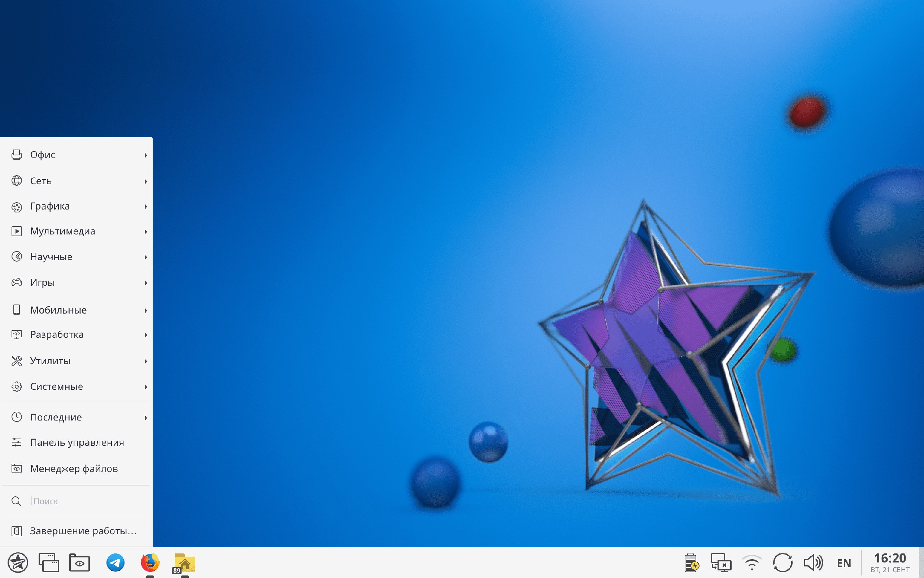Viewport: 924px width, 578px height.
Task: Expand the Разработка submenu arrow
Action: tap(146, 335)
